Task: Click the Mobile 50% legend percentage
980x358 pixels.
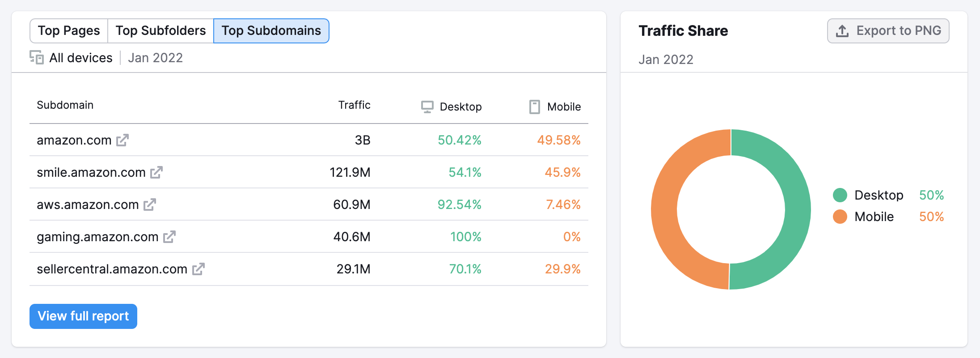Action: tap(931, 217)
